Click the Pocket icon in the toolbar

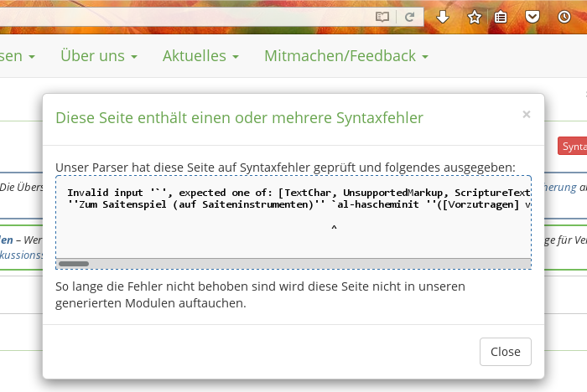click(x=532, y=17)
